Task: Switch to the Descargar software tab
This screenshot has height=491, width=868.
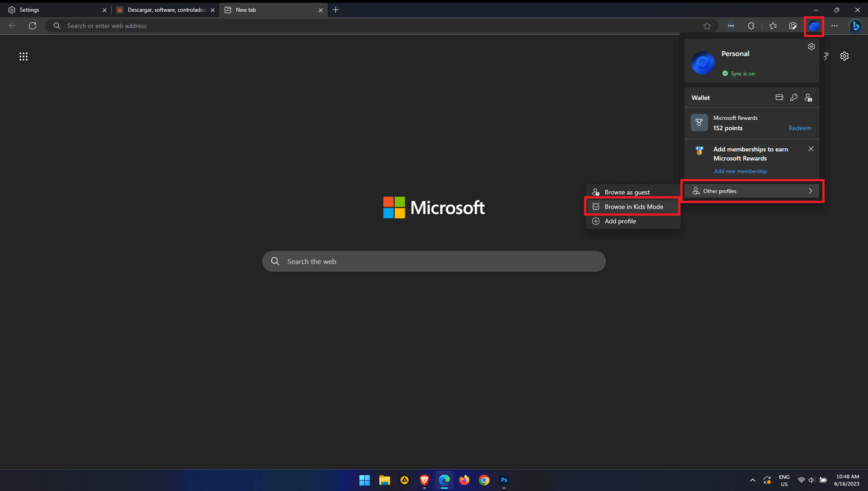Action: (165, 10)
